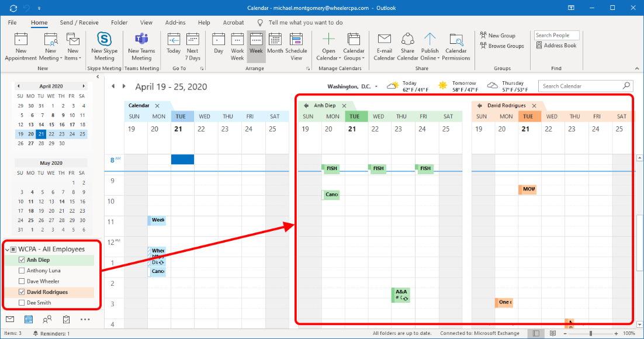644x339 pixels.
Task: Collapse the folder pane
Action: coord(98,77)
